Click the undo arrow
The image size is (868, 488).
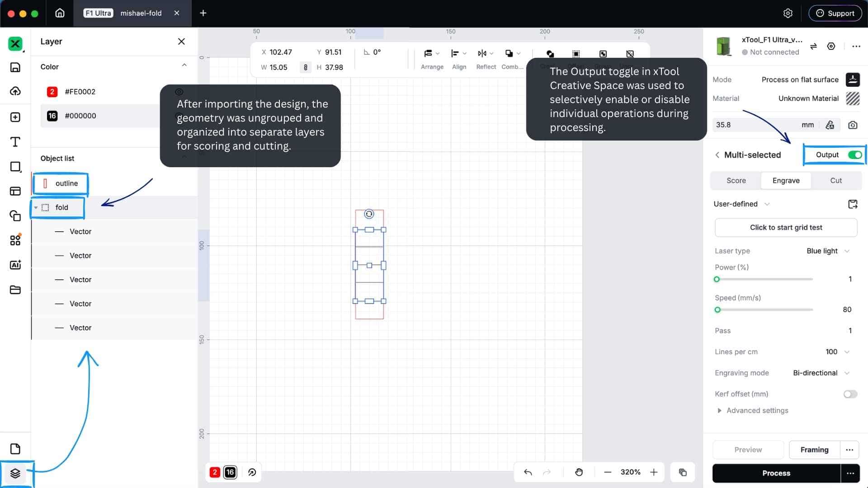point(528,472)
